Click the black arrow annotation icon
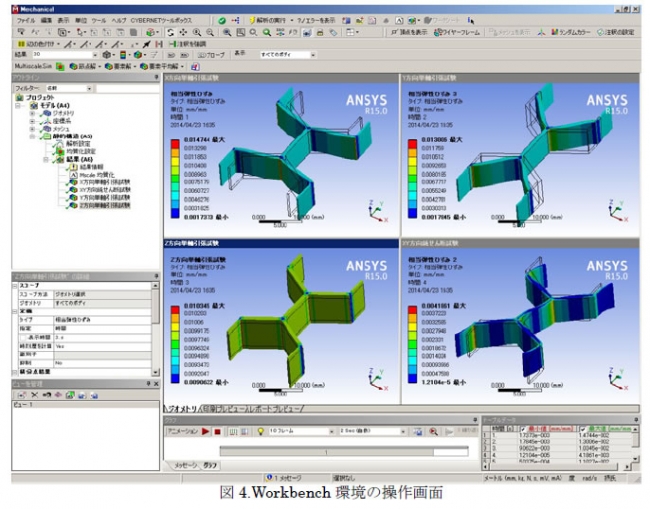This screenshot has width=650, height=509. coord(146,44)
